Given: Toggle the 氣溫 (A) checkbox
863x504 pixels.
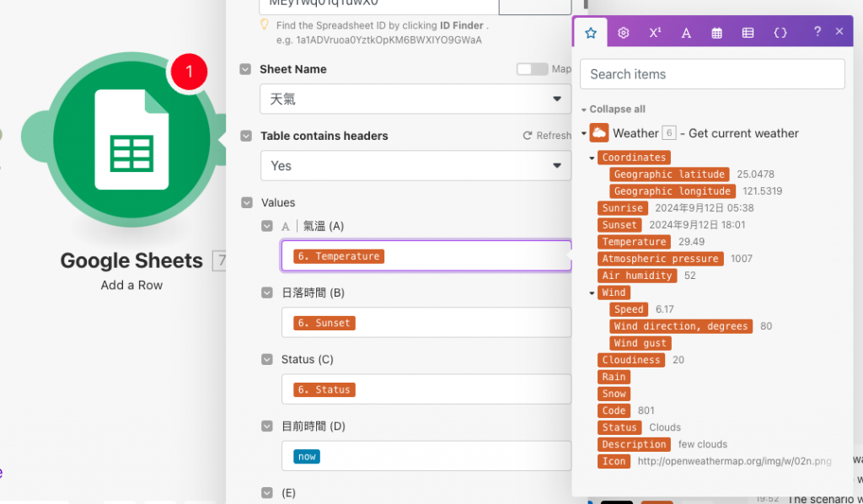Looking at the screenshot, I should click(x=267, y=226).
